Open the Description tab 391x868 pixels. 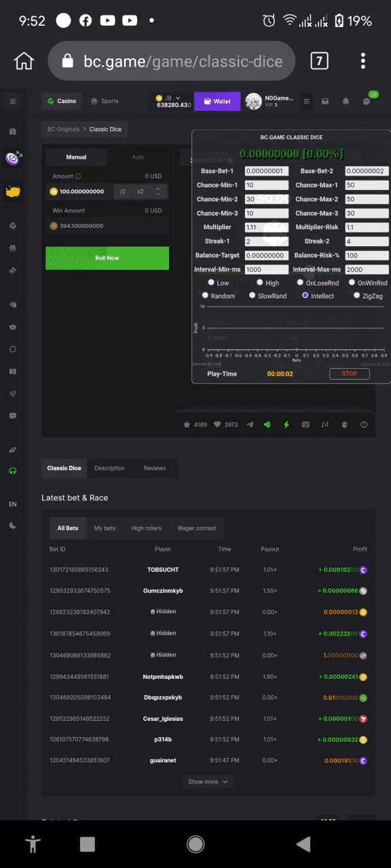click(x=109, y=468)
